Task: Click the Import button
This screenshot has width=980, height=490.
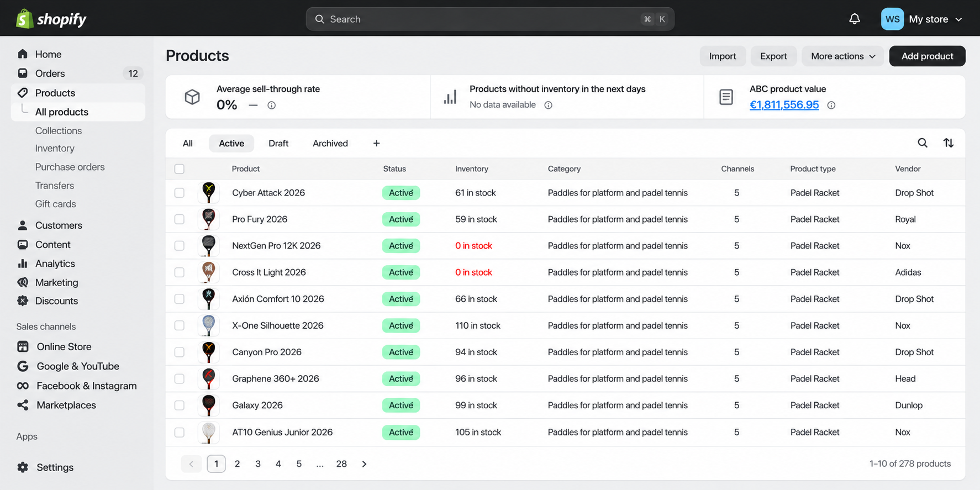Action: coord(723,56)
